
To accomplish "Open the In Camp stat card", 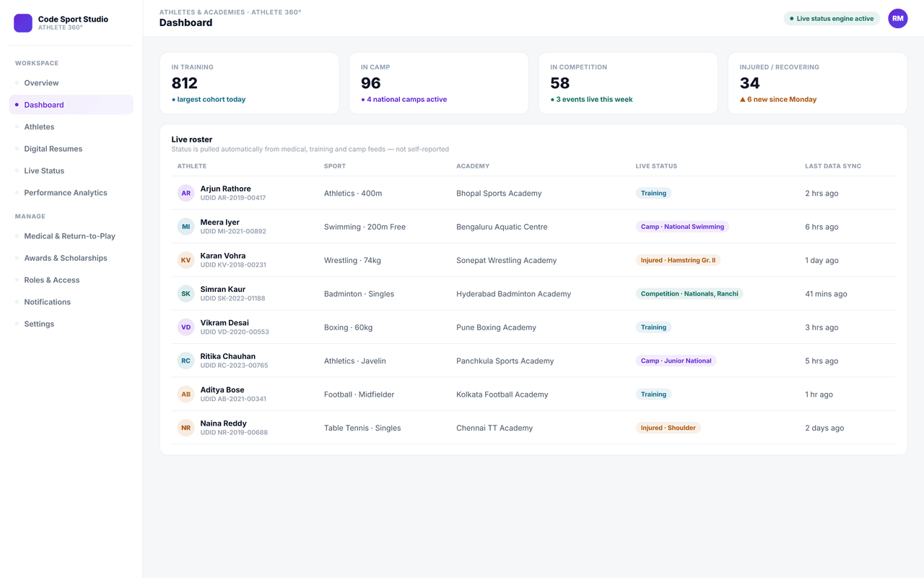I will [439, 83].
